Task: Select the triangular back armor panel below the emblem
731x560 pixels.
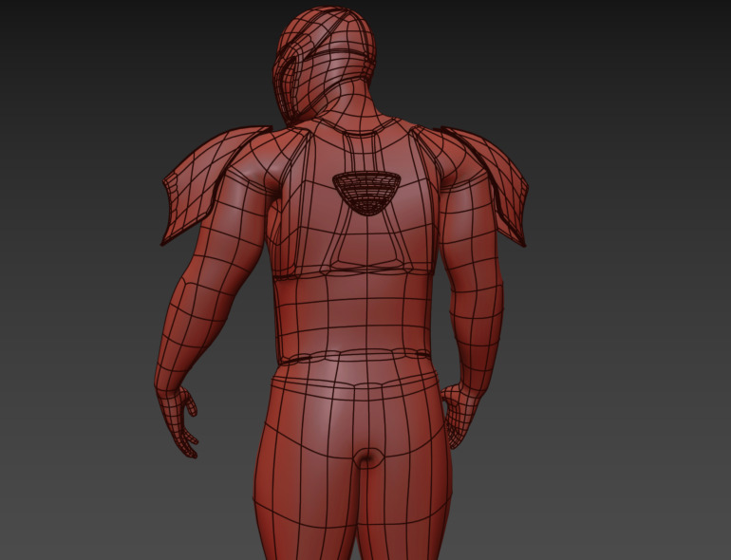Action: (366, 242)
